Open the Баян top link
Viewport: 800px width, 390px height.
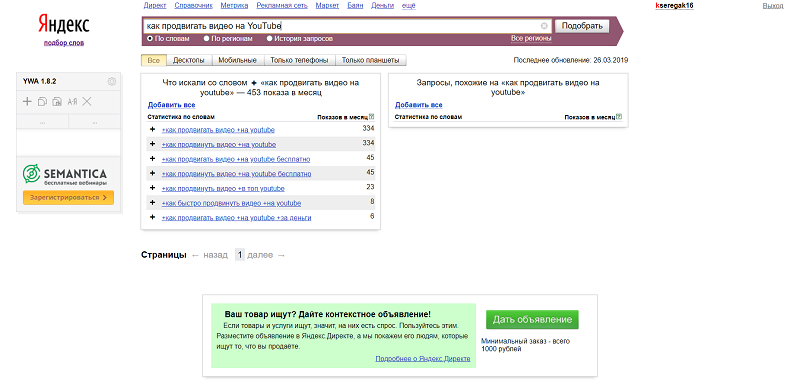[355, 6]
